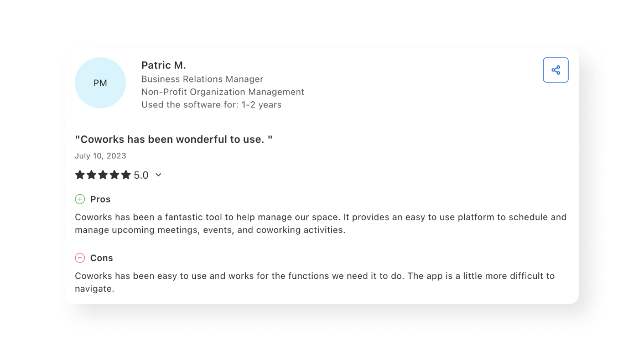
Task: Click the "Used the software for" line
Action: click(211, 105)
